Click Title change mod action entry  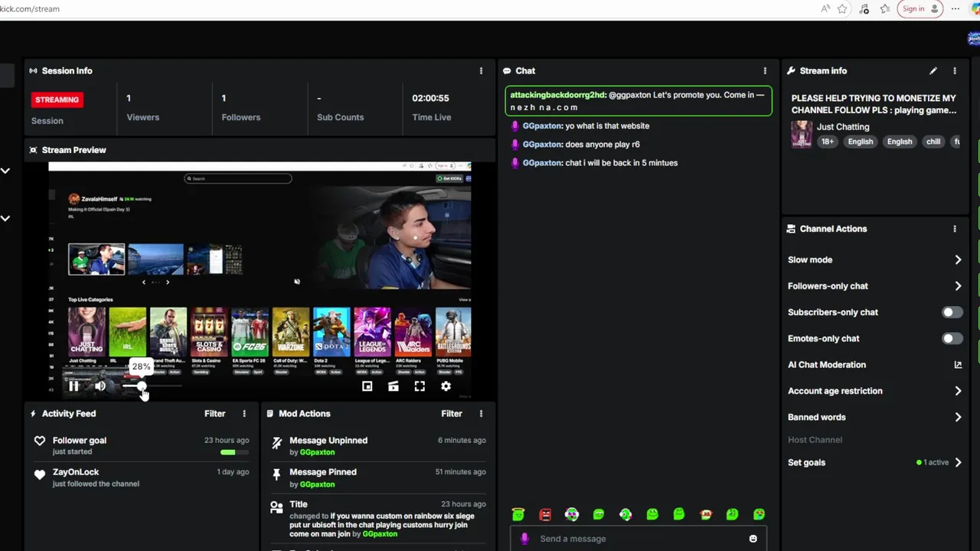pos(378,519)
